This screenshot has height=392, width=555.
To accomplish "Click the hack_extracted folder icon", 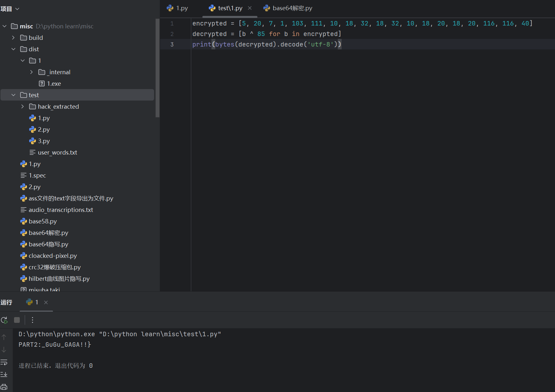I will pyautogui.click(x=33, y=106).
